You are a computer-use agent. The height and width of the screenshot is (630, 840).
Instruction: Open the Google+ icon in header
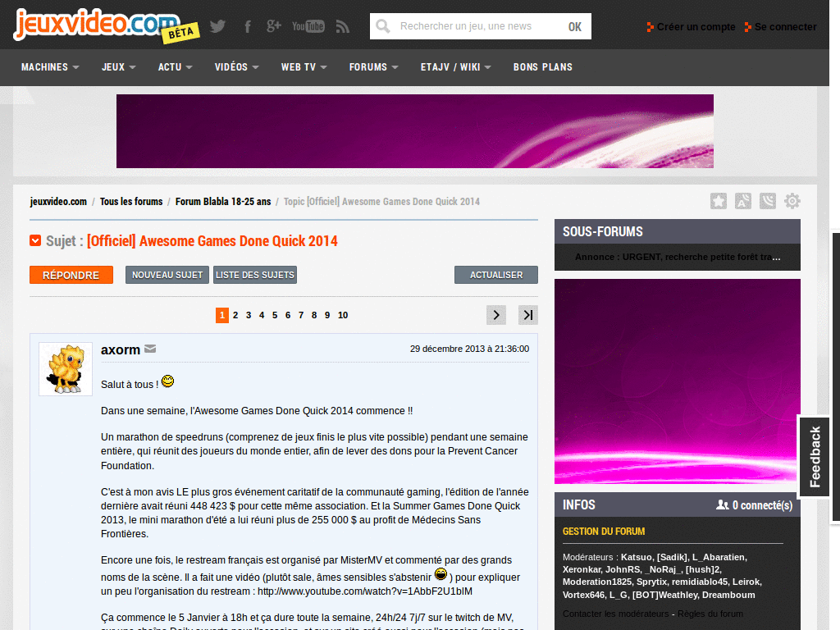274,25
